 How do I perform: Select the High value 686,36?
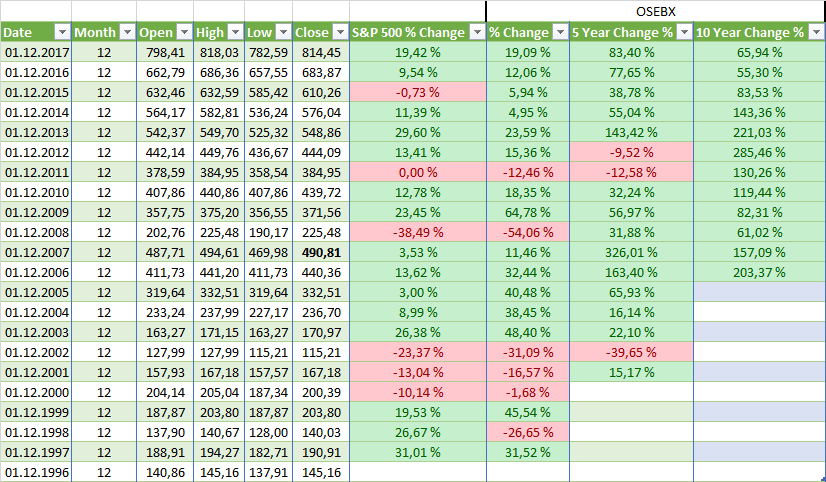[x=219, y=73]
